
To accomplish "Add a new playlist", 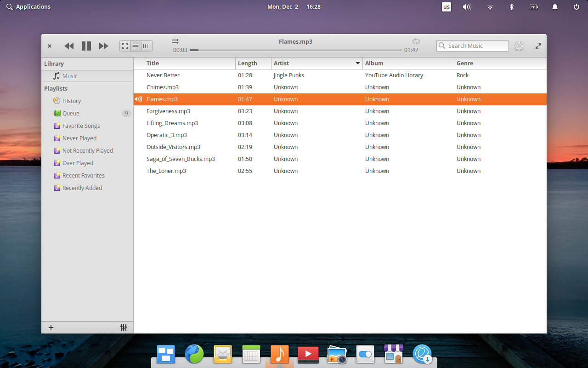I will pyautogui.click(x=51, y=327).
